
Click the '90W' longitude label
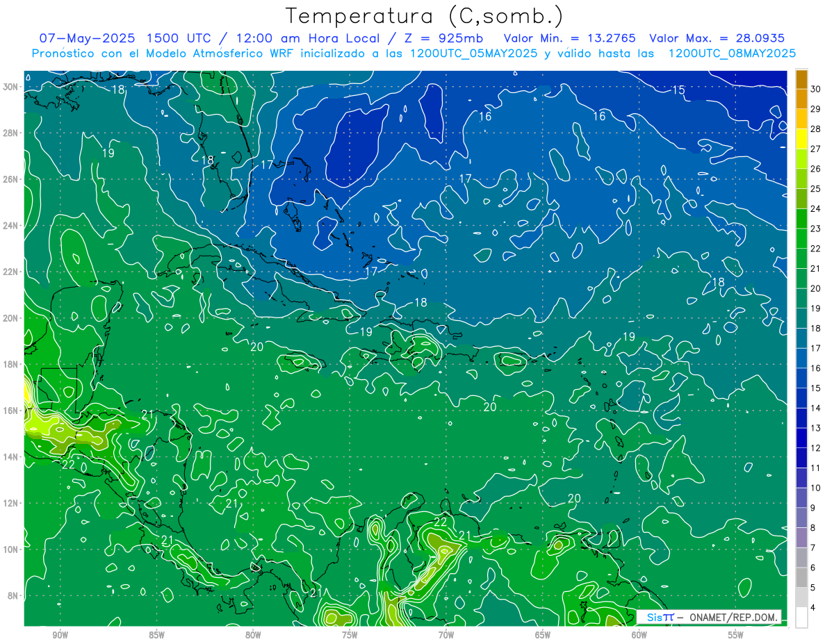click(60, 635)
